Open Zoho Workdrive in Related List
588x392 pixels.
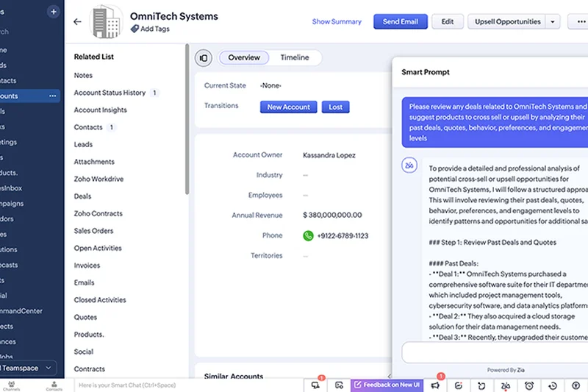point(98,179)
